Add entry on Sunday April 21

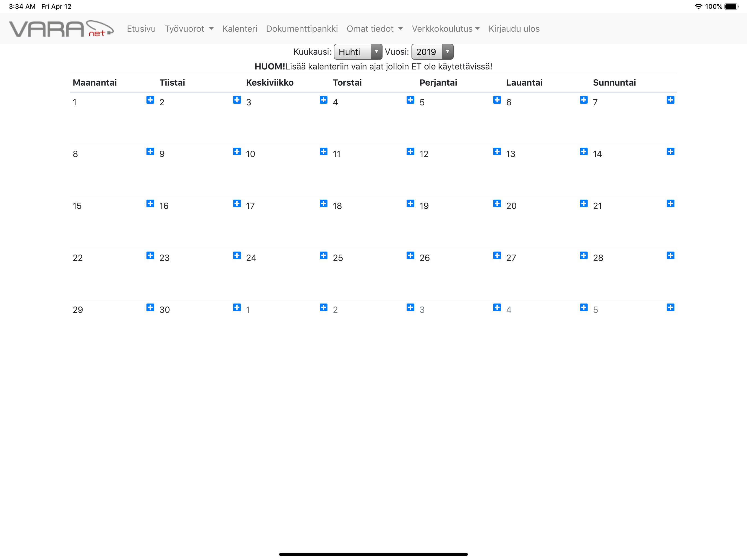click(x=670, y=203)
